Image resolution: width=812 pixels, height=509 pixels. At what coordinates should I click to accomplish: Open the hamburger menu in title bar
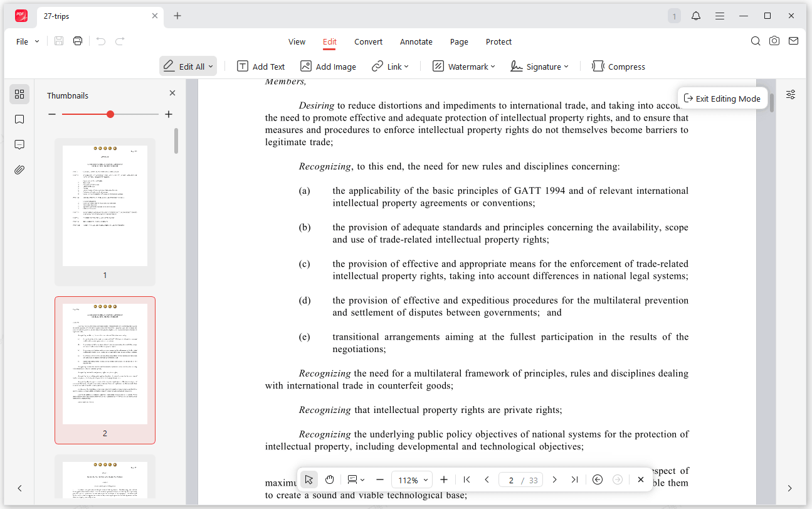tap(720, 16)
